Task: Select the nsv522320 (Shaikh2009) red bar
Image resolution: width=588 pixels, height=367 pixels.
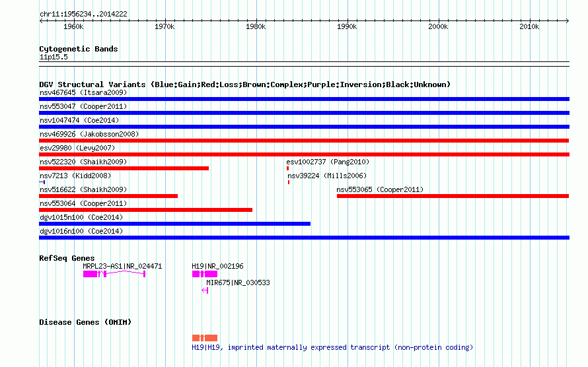Action: 124,168
